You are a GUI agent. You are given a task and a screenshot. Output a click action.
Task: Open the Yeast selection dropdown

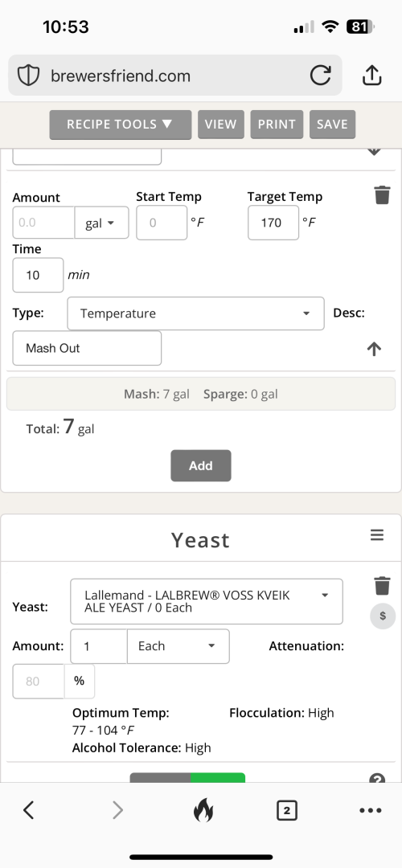[207, 601]
